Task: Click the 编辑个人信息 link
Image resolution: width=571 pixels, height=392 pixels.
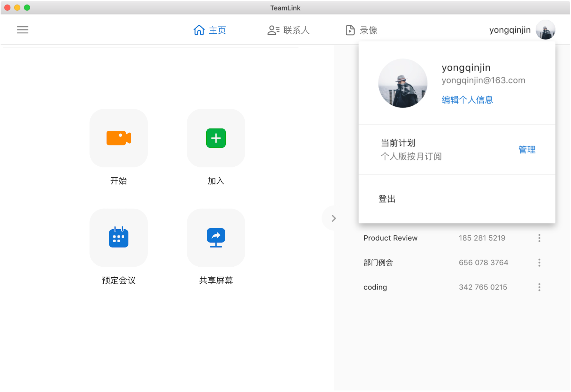Action: point(467,100)
